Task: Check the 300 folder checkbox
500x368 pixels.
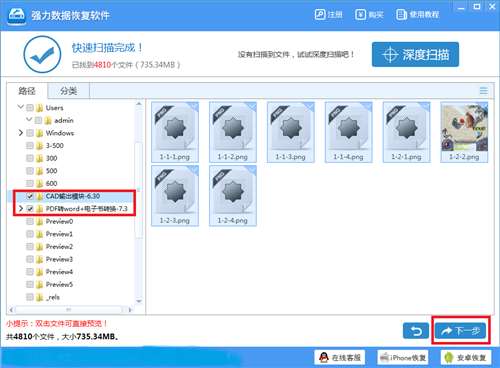Action: coord(30,158)
